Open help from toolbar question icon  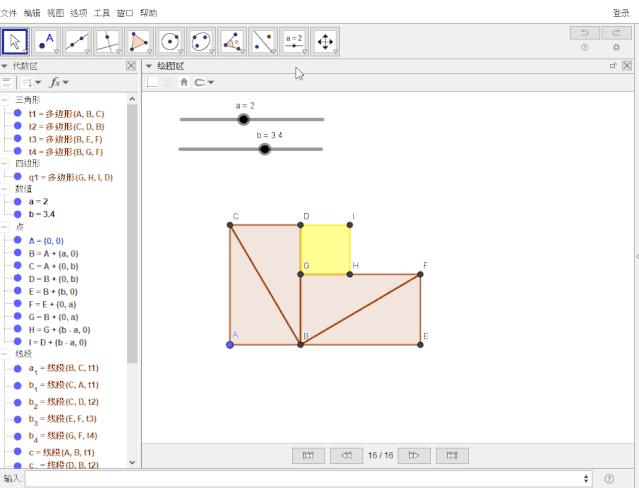585,47
